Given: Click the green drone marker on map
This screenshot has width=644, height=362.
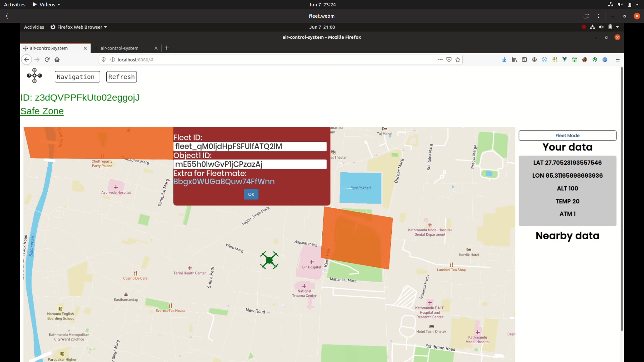Looking at the screenshot, I should [269, 260].
